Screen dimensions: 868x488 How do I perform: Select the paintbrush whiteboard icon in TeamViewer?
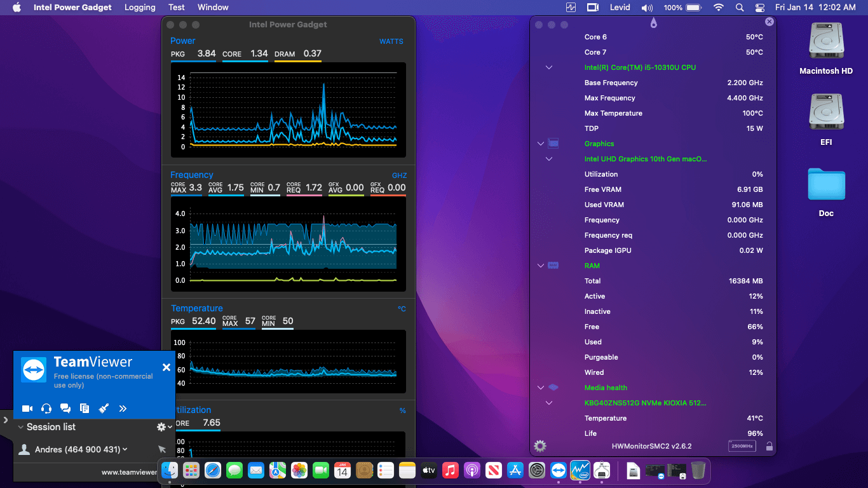[104, 409]
